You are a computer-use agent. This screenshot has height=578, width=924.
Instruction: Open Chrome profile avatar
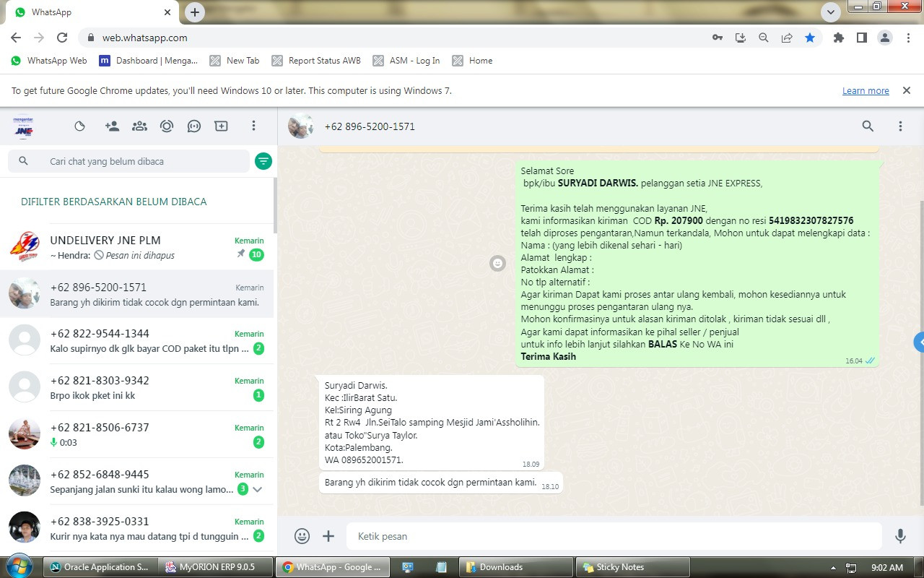click(x=885, y=38)
